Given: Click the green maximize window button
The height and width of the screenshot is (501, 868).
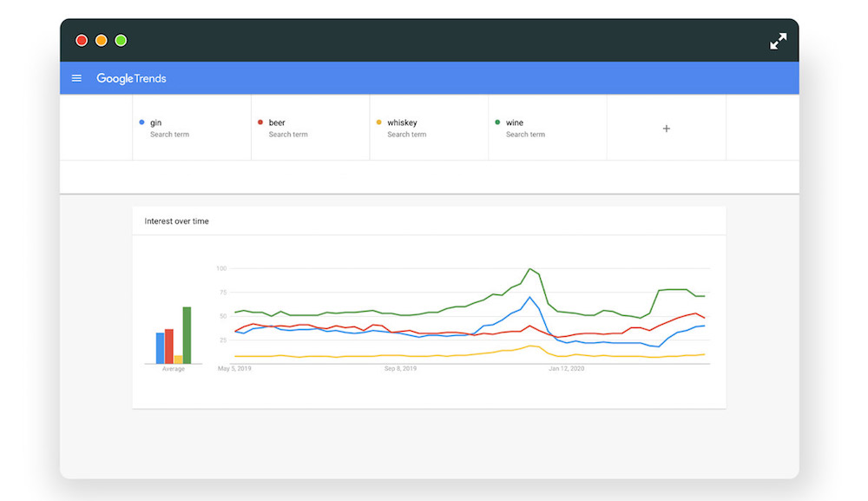Looking at the screenshot, I should (x=121, y=41).
